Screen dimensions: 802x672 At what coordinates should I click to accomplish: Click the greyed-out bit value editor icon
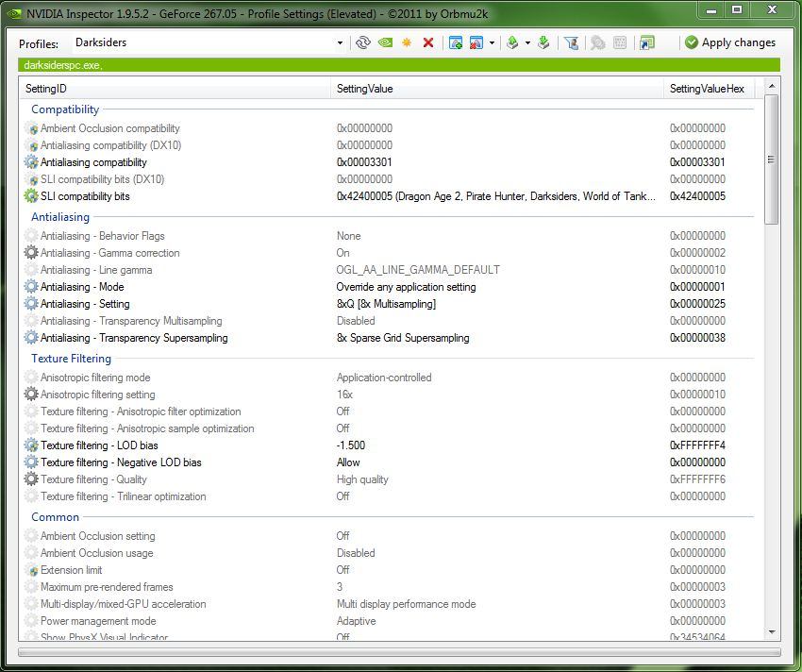pos(620,43)
